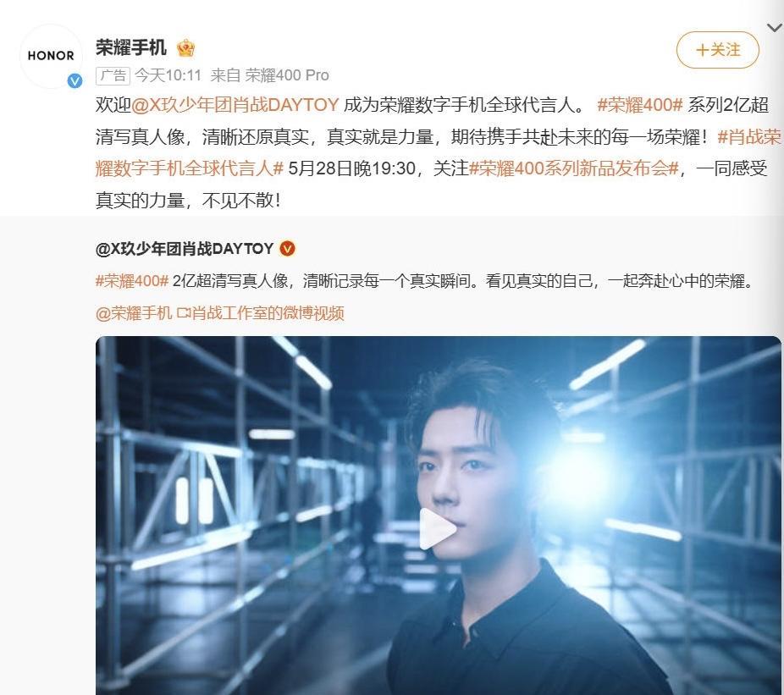Open #荣耀400系列新品发布会# hashtag topic
This screenshot has width=784, height=695.
point(574,168)
